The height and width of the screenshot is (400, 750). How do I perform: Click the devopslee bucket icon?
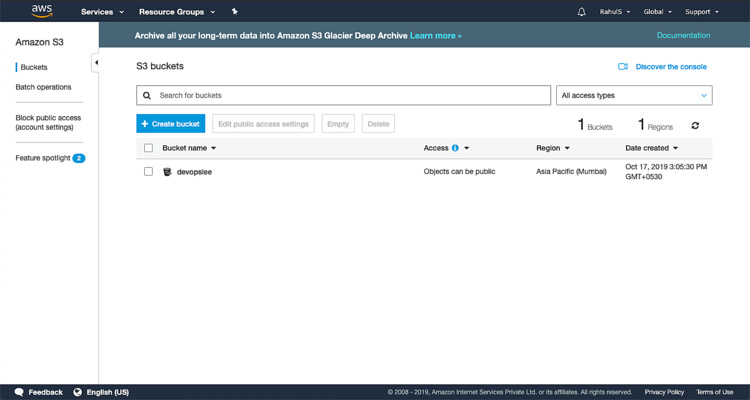coord(167,171)
